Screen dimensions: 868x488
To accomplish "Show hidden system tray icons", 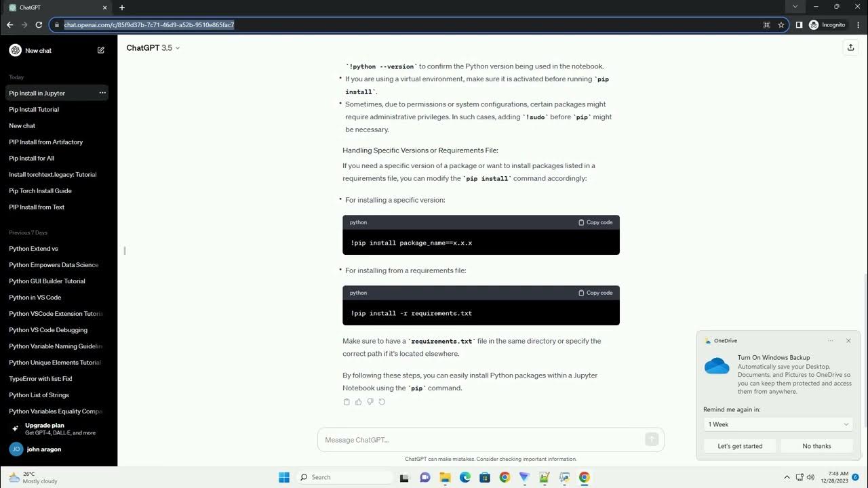I will [787, 477].
